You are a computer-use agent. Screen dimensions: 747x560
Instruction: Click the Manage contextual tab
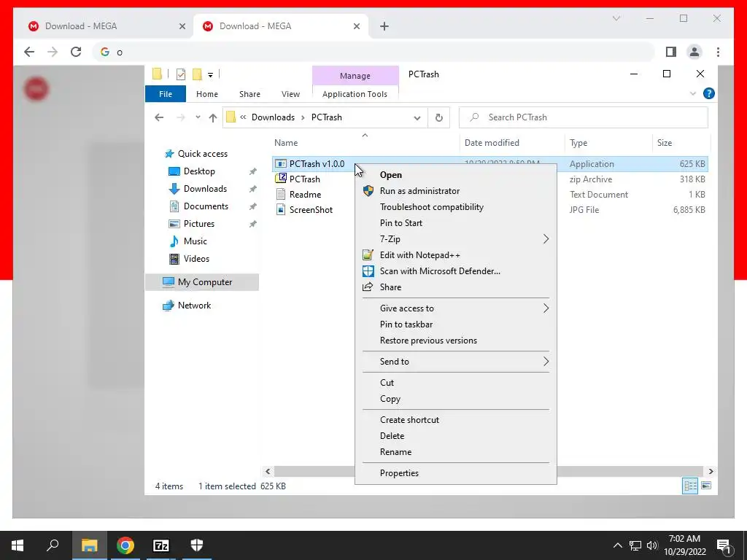355,76
